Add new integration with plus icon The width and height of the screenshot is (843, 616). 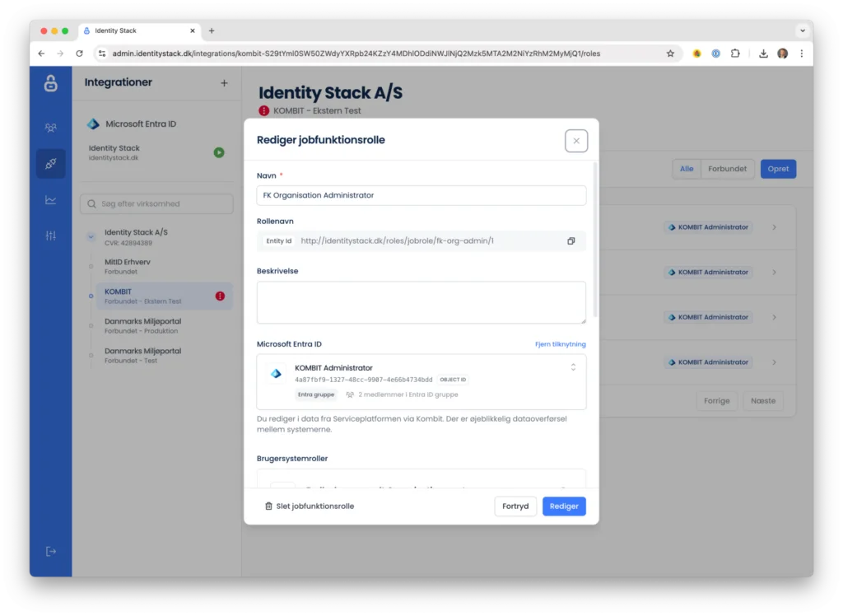pos(224,83)
